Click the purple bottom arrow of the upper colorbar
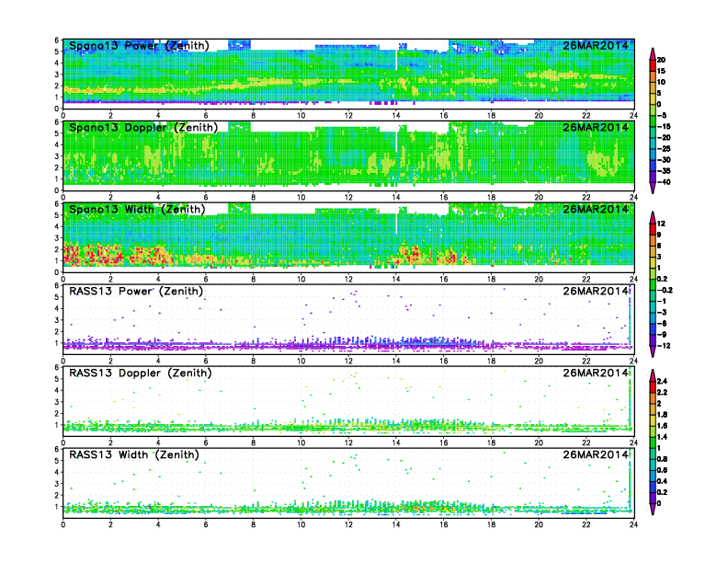The height and width of the screenshot is (563, 728). [x=653, y=188]
